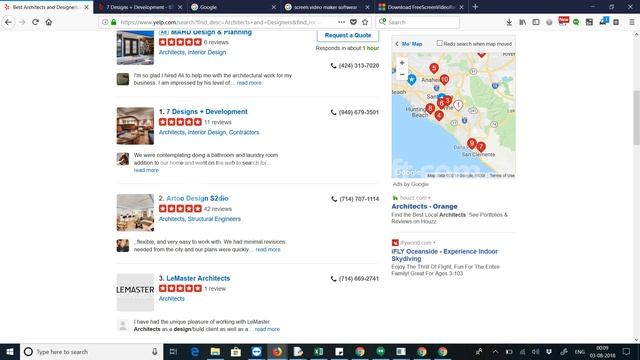640x360 pixels.
Task: Select white map pin number 1
Action: (x=458, y=105)
